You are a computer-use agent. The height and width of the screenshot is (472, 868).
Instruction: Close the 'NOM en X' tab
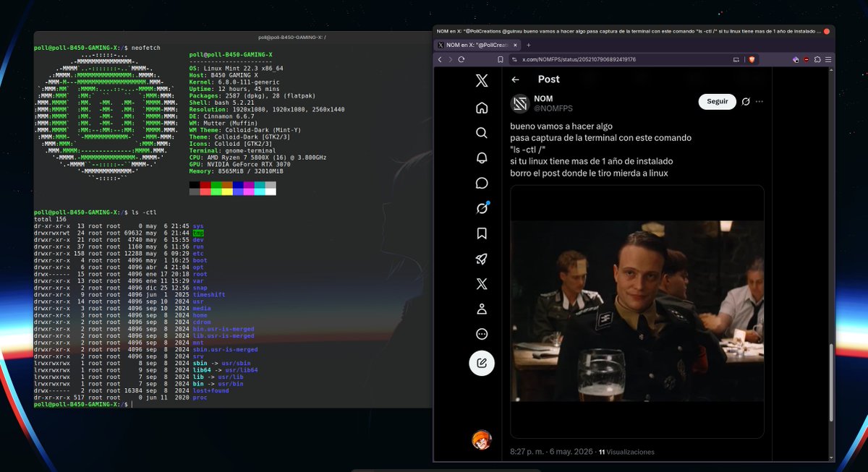[x=514, y=46]
